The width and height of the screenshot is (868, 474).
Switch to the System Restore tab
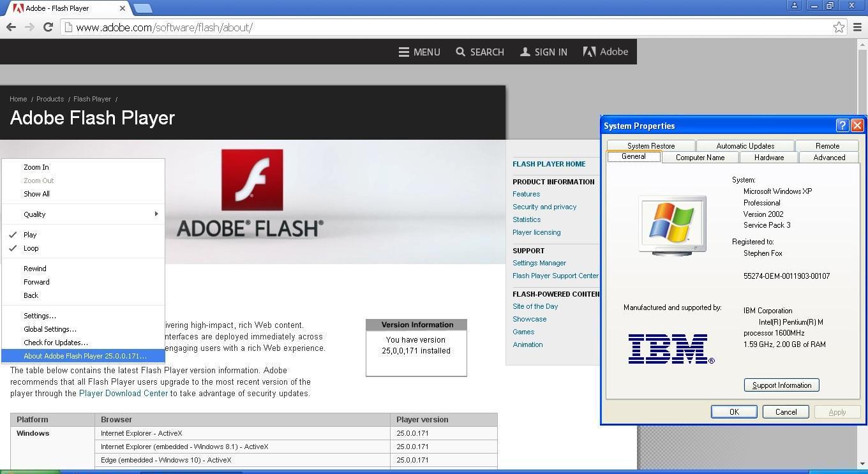point(650,145)
